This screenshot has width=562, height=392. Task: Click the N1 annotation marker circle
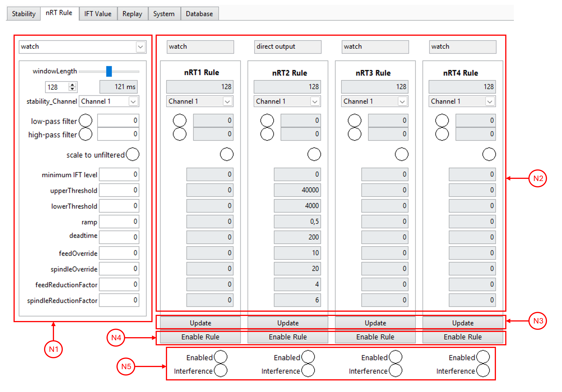[x=53, y=349]
